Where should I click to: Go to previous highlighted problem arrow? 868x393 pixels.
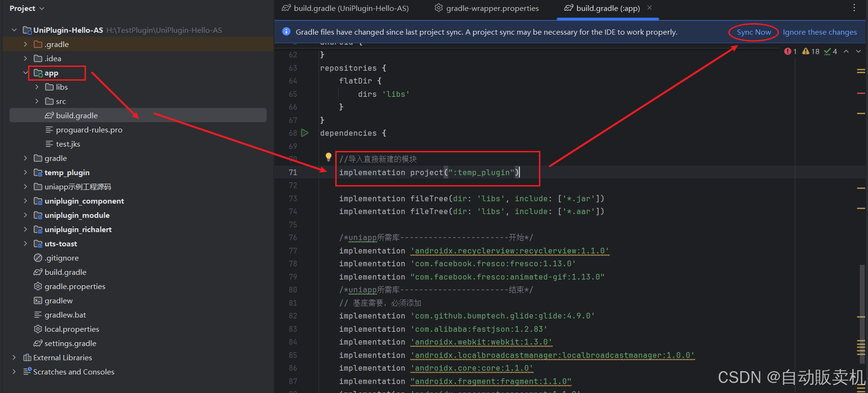click(x=846, y=51)
